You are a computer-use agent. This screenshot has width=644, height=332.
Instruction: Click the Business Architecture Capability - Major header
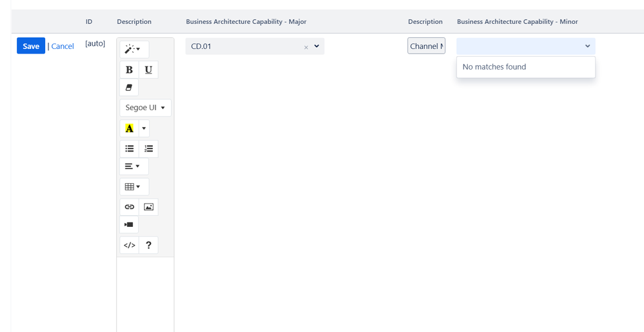[246, 21]
